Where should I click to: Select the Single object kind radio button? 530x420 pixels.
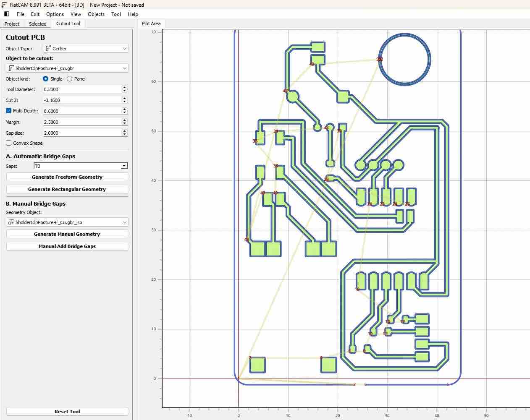pos(46,79)
